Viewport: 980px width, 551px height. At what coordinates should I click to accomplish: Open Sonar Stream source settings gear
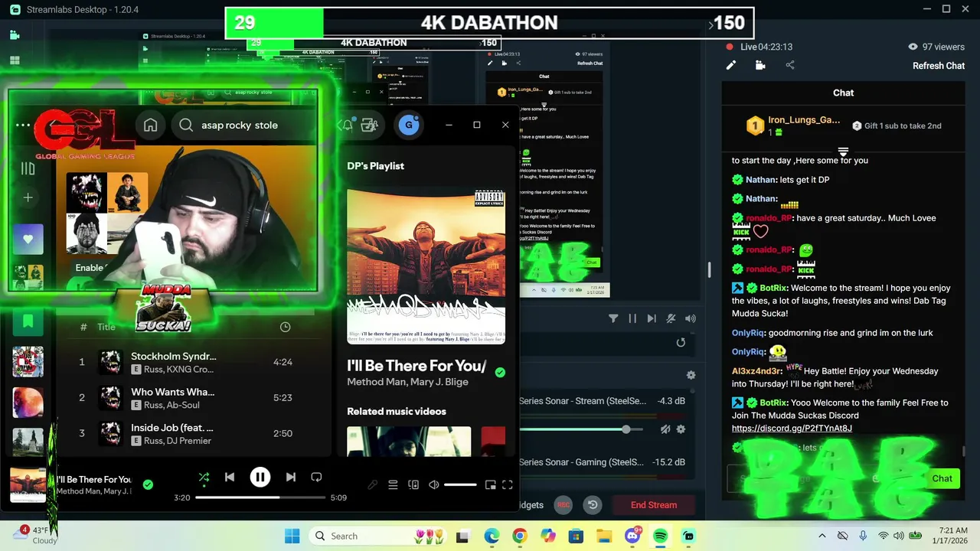coord(681,429)
